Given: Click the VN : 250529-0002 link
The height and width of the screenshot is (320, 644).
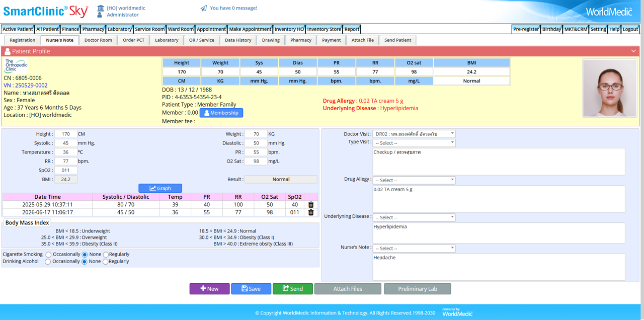Looking at the screenshot, I should point(26,86).
